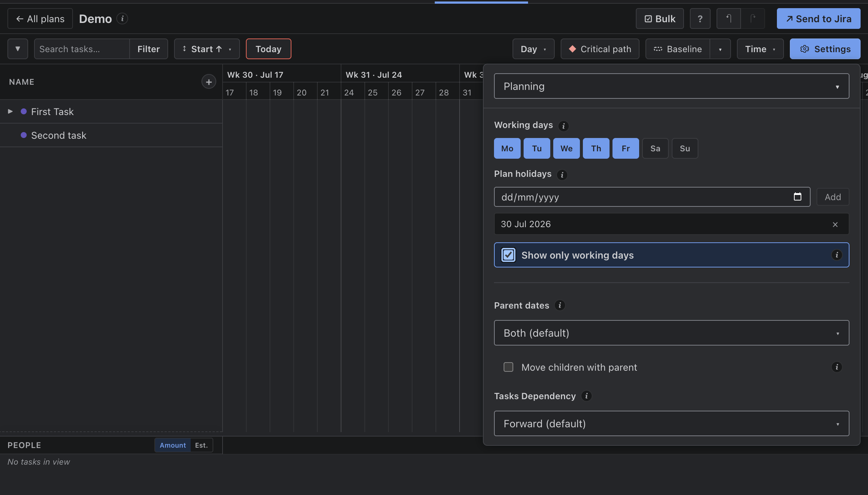Collapse all rows with the triangle button
The image size is (868, 495).
tap(18, 49)
